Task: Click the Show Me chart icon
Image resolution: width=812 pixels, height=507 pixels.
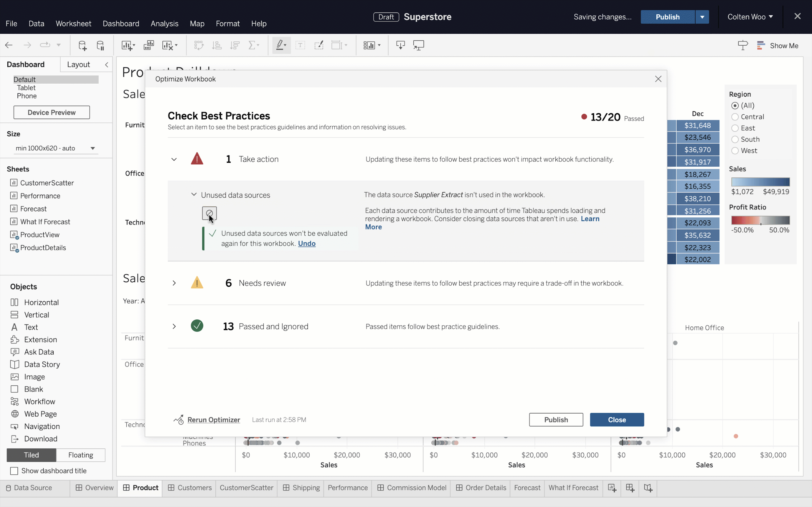Action: click(761, 45)
